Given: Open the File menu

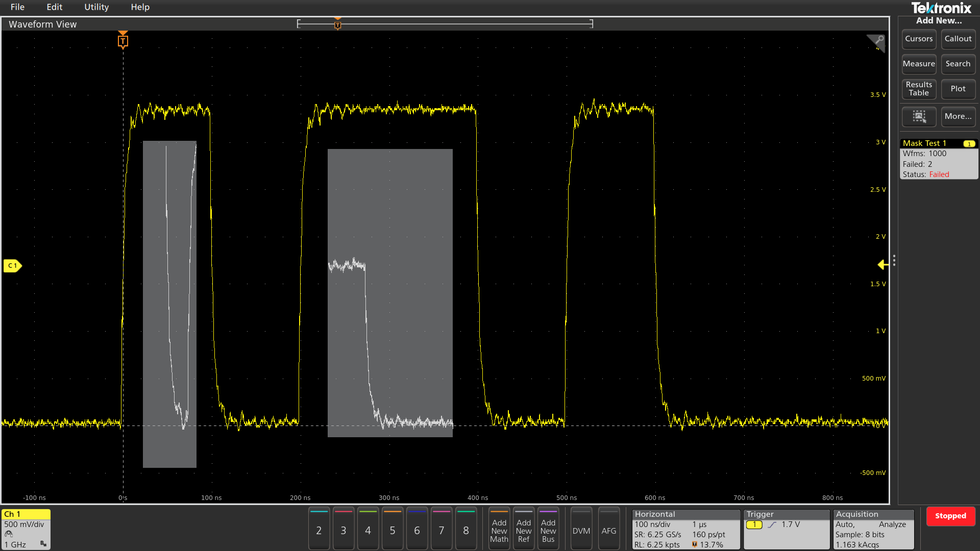Looking at the screenshot, I should pos(17,7).
